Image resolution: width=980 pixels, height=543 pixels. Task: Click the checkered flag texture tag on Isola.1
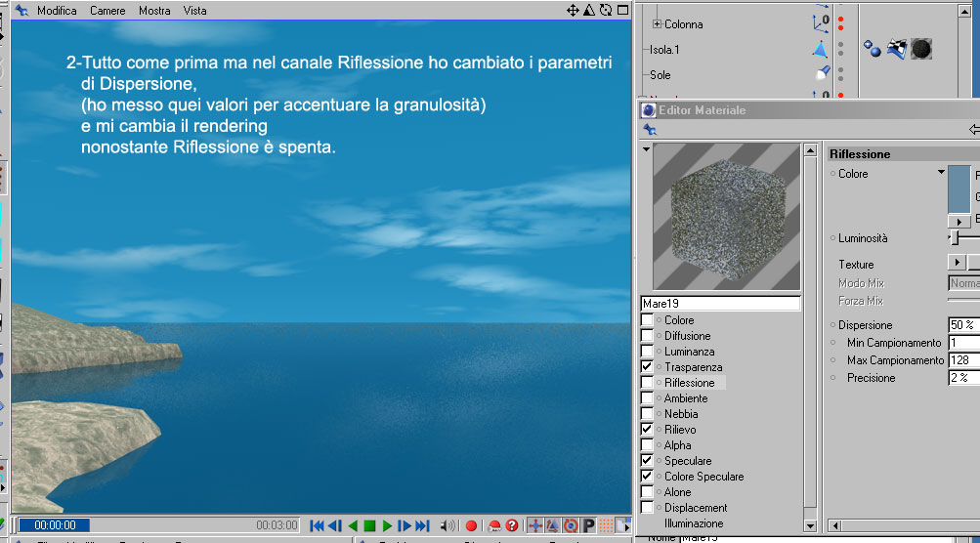[x=896, y=49]
